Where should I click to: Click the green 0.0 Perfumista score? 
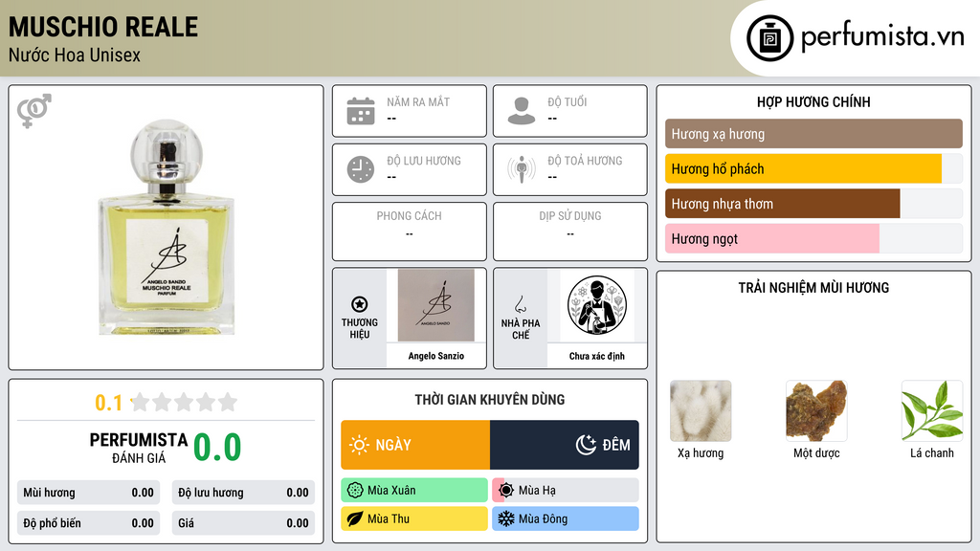click(217, 448)
